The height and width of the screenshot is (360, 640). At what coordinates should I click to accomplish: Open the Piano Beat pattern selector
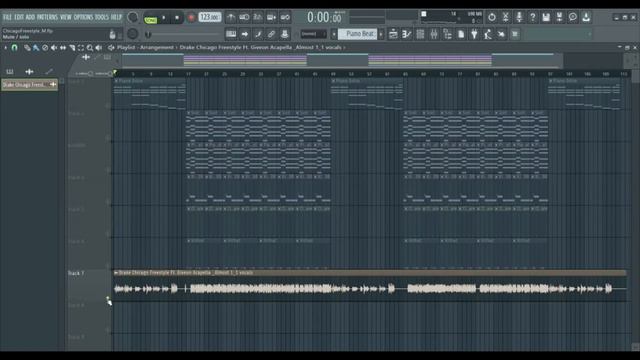[357, 34]
